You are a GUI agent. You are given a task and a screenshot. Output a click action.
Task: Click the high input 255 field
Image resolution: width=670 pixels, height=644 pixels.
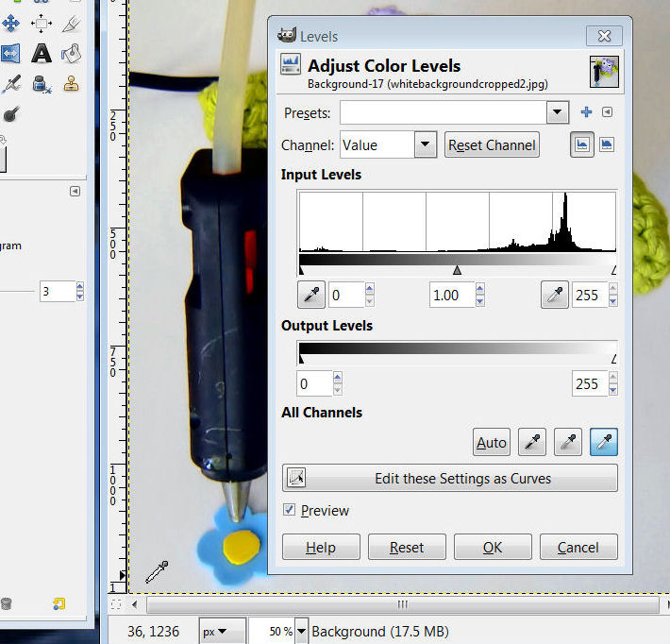(590, 295)
